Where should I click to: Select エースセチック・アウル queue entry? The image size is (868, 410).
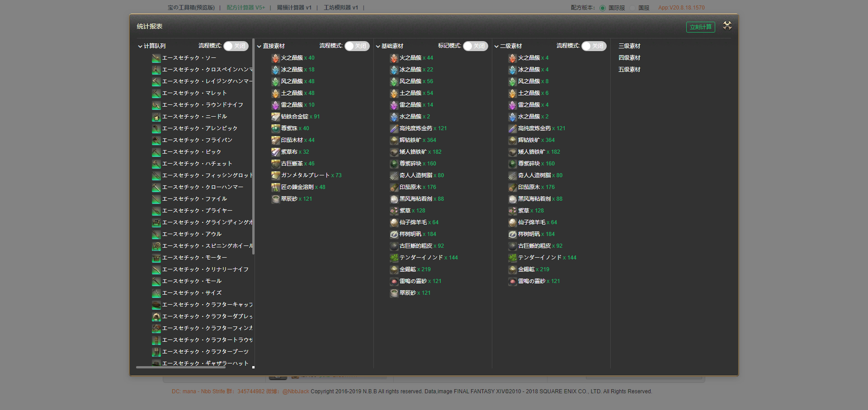(187, 234)
